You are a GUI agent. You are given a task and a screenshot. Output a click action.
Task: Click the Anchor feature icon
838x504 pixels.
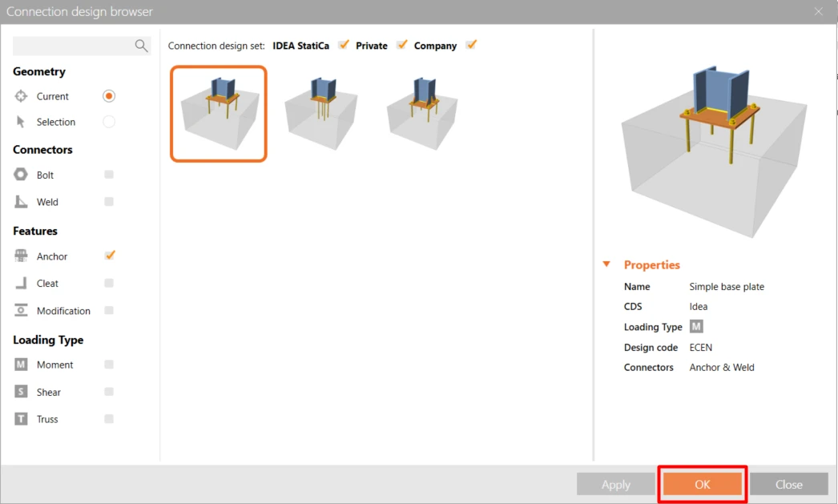[x=21, y=256]
